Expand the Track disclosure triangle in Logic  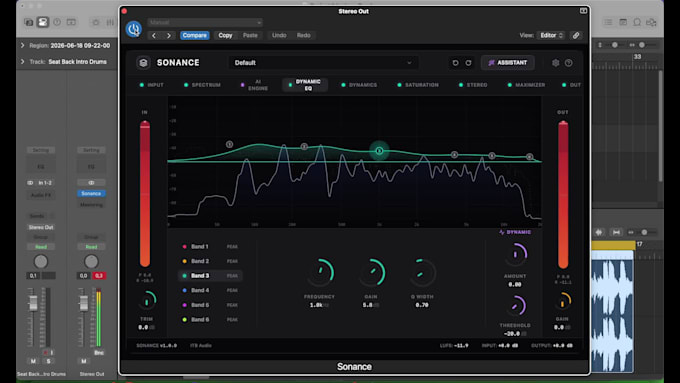tap(23, 62)
